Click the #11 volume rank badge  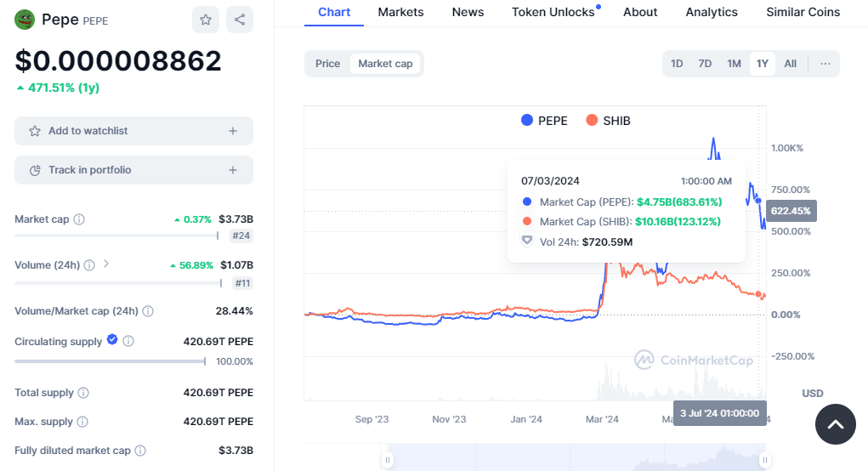coord(242,283)
